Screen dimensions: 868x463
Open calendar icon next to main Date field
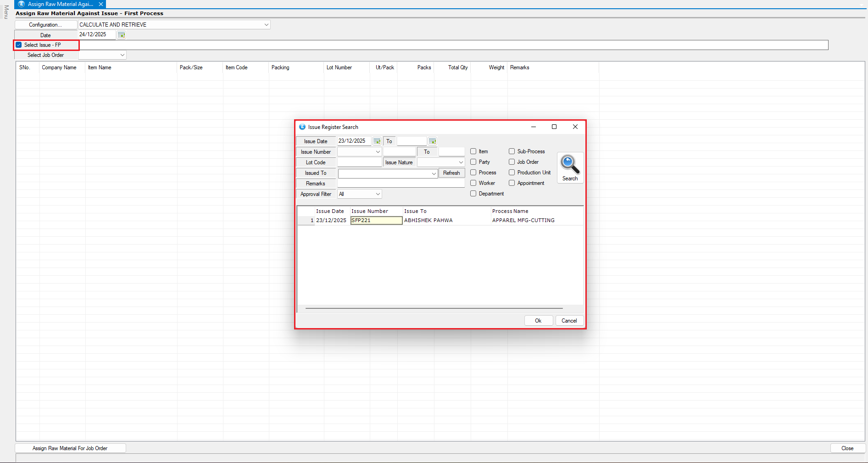pos(121,35)
